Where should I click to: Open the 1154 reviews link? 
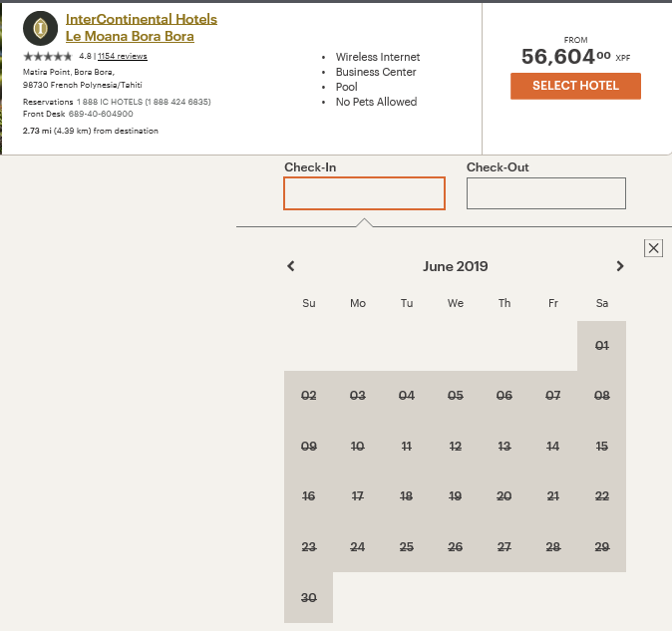pos(123,57)
